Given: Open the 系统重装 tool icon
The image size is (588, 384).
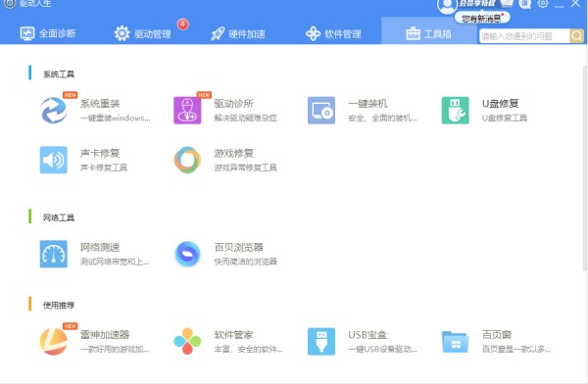Looking at the screenshot, I should (x=54, y=111).
